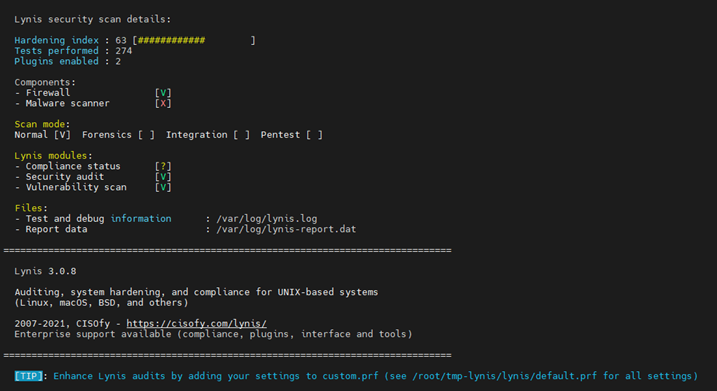Click the Forensics scan mode empty box
The width and height of the screenshot is (717, 391).
146,135
